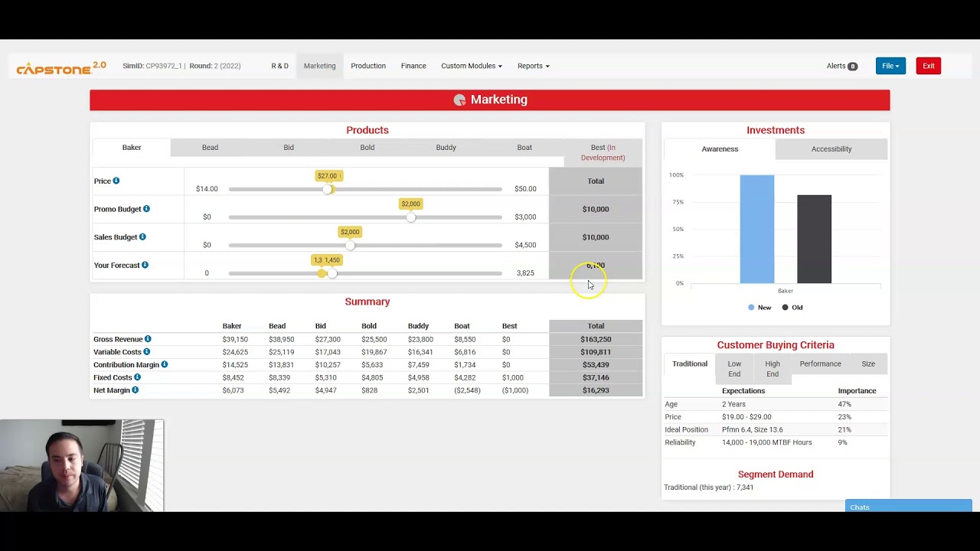The height and width of the screenshot is (551, 980).
Task: Click the Promo Budget slider handle
Action: (x=411, y=217)
